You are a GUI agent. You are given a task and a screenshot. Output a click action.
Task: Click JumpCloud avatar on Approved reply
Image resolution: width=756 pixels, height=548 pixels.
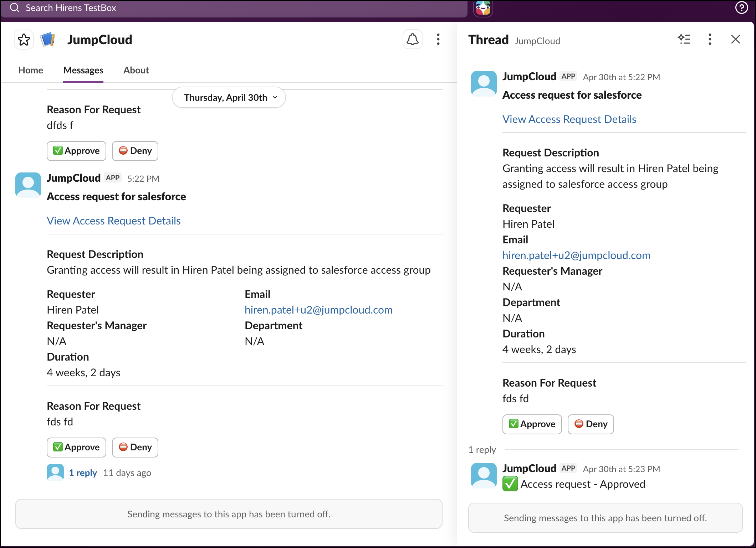pyautogui.click(x=484, y=476)
